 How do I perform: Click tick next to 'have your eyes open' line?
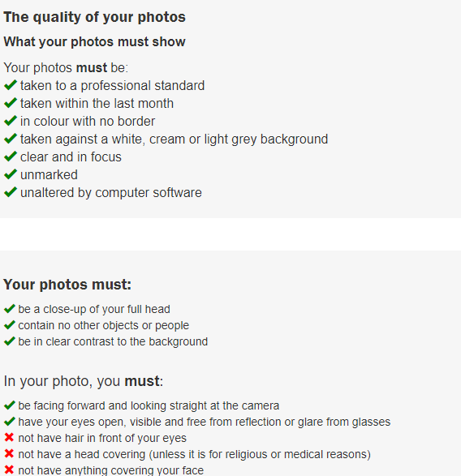point(10,422)
